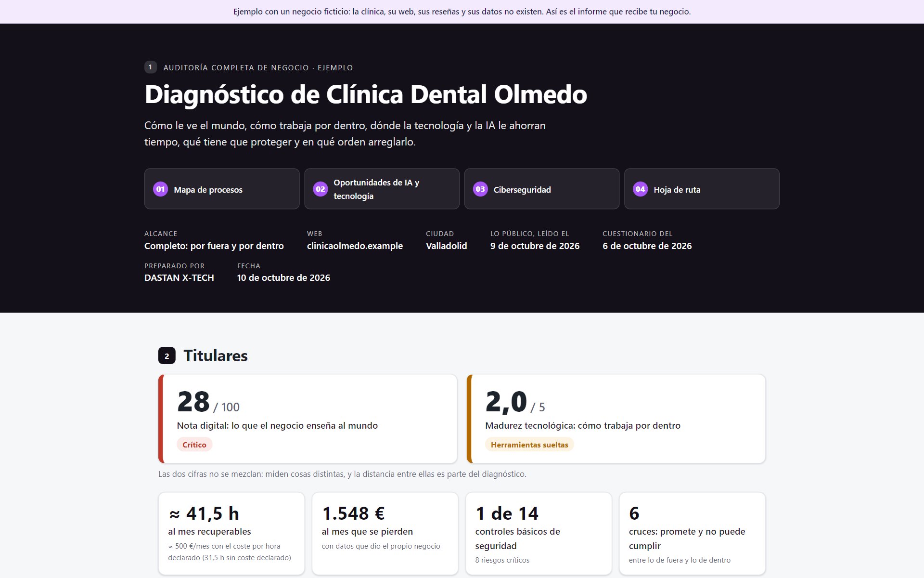The width and height of the screenshot is (924, 578).
Task: Click the AUDITORÍA COMPLETA DE NEGOCIO label
Action: [258, 67]
